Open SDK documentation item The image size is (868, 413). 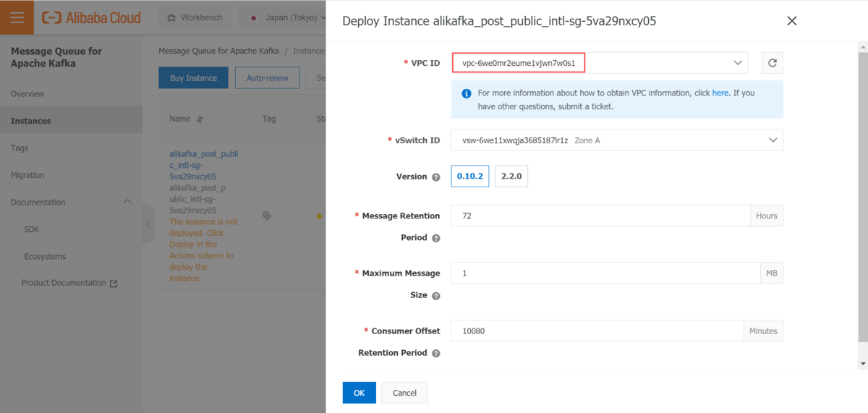[x=32, y=229]
